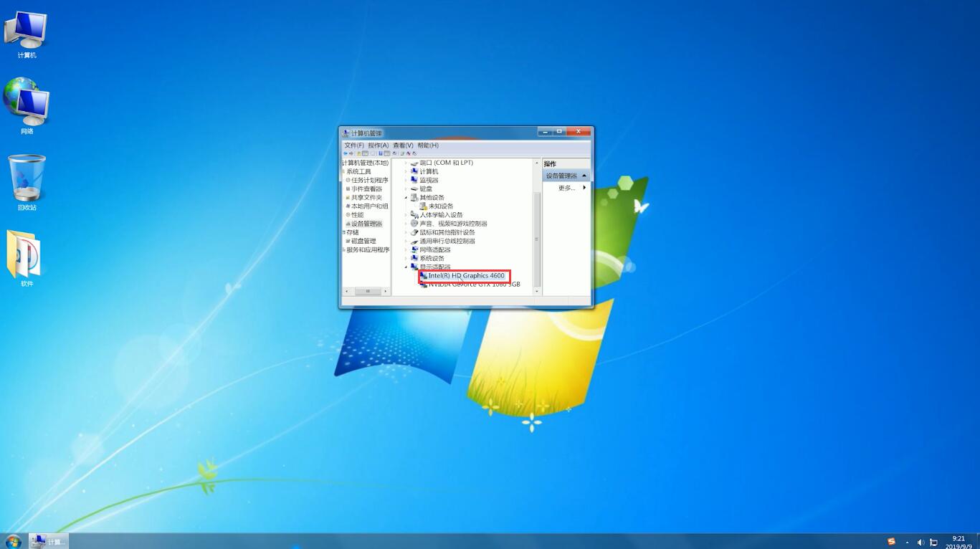980x549 pixels.
Task: Select 系统工具 in left tree
Action: (x=358, y=171)
